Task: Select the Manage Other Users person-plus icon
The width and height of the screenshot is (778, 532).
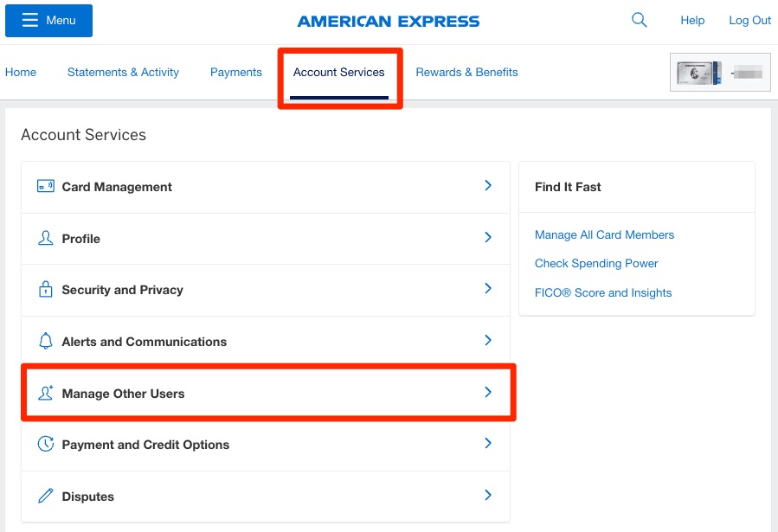Action: pos(45,393)
